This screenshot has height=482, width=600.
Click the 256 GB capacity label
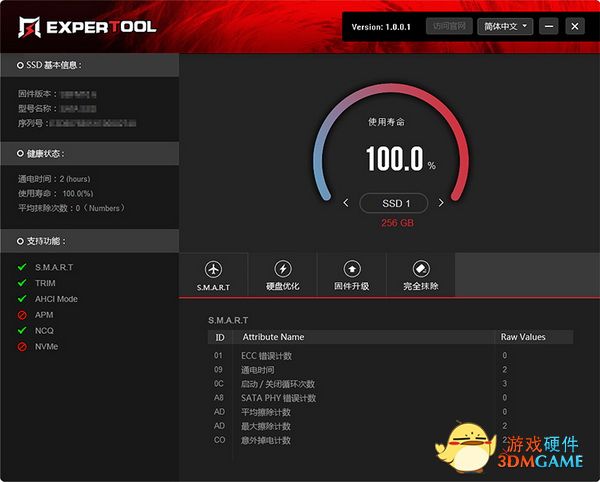click(x=397, y=223)
